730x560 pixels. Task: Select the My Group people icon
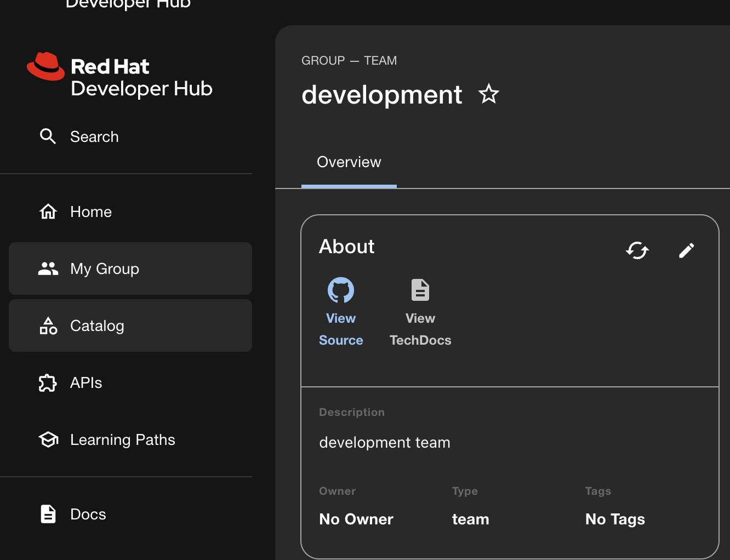tap(48, 268)
